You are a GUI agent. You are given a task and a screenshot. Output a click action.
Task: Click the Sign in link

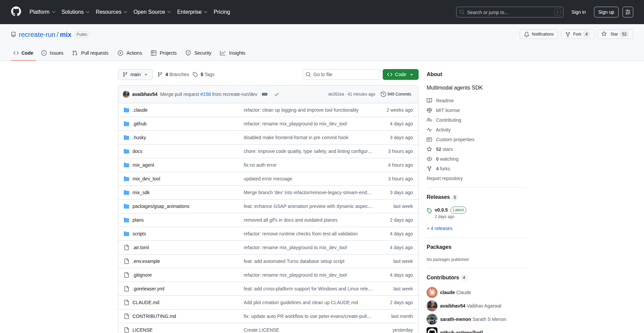pyautogui.click(x=579, y=12)
